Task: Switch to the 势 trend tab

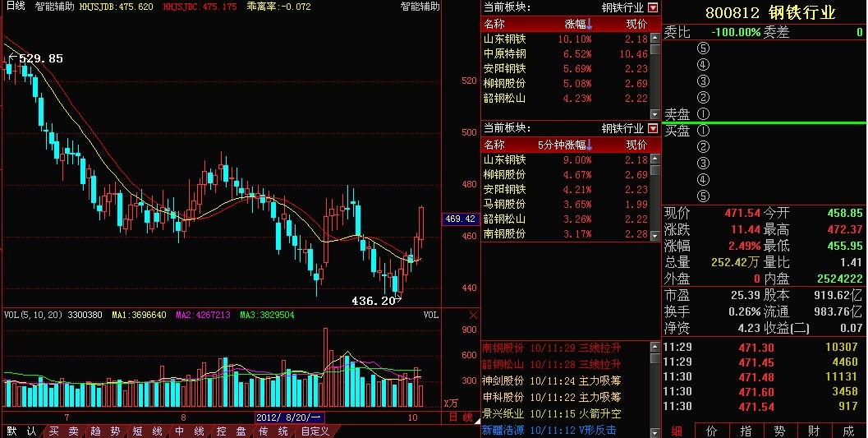Action: pos(779,431)
